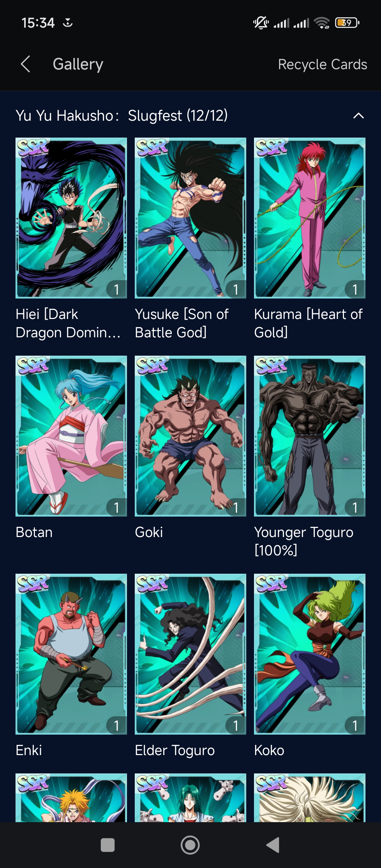Tap the Android back triangle button

pyautogui.click(x=273, y=845)
